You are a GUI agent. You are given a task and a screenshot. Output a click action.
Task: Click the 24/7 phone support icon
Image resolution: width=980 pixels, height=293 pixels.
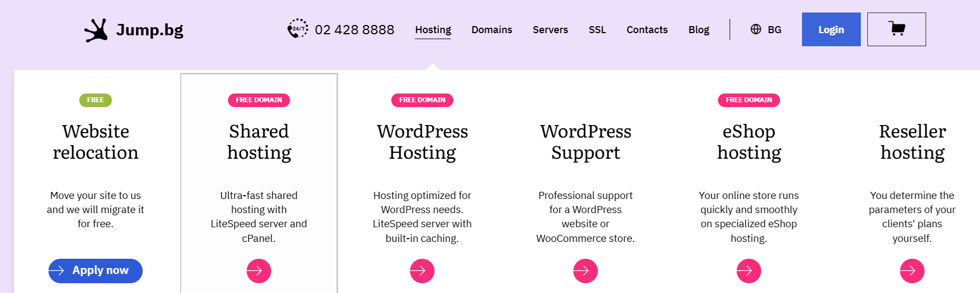point(298,29)
